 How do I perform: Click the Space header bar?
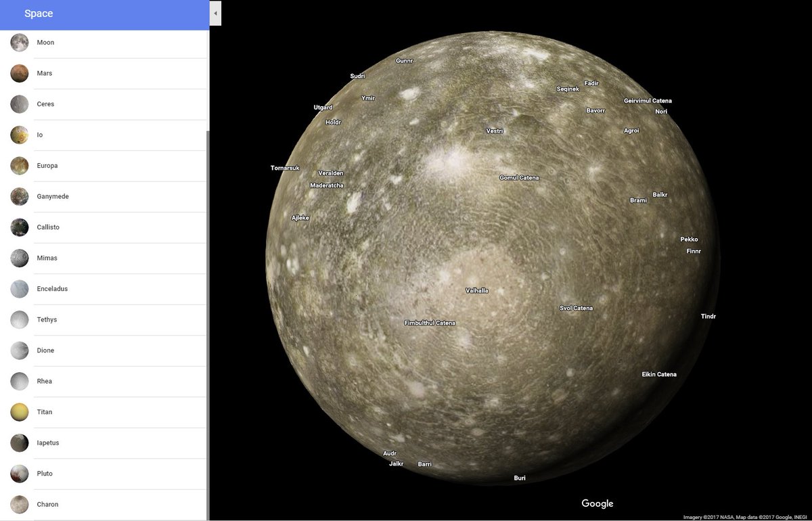(x=101, y=14)
